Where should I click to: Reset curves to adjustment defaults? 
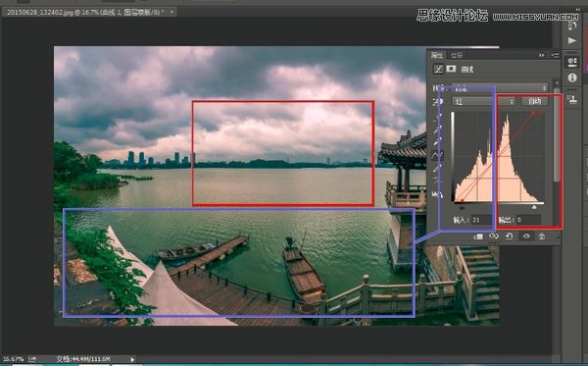[510, 236]
